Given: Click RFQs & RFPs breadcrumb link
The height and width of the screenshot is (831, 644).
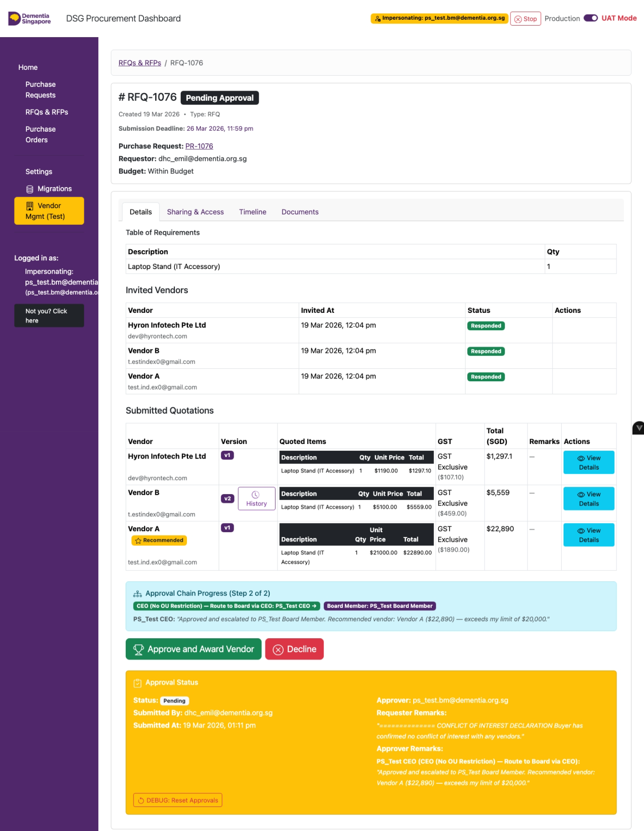Looking at the screenshot, I should point(140,63).
